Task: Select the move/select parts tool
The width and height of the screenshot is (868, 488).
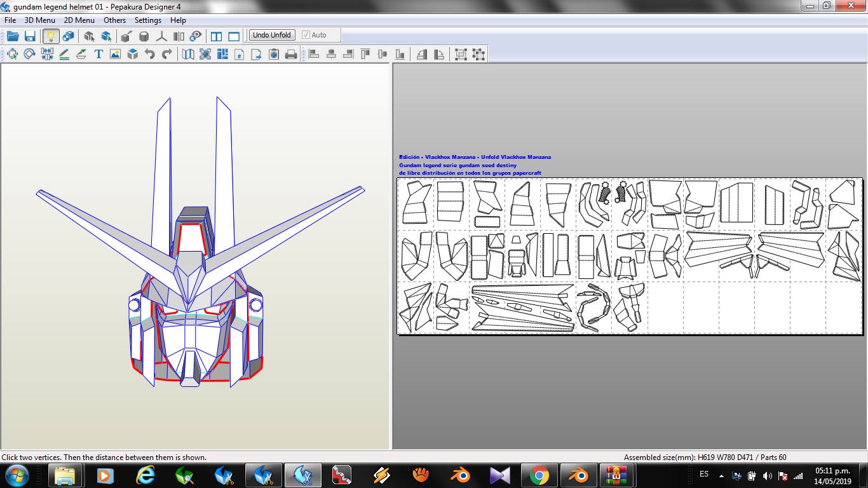Action: (x=12, y=54)
